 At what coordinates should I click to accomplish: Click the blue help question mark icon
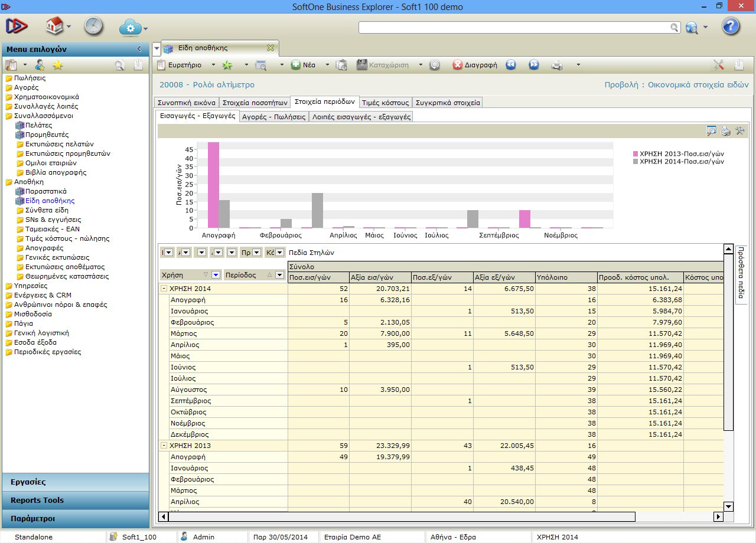click(x=731, y=27)
